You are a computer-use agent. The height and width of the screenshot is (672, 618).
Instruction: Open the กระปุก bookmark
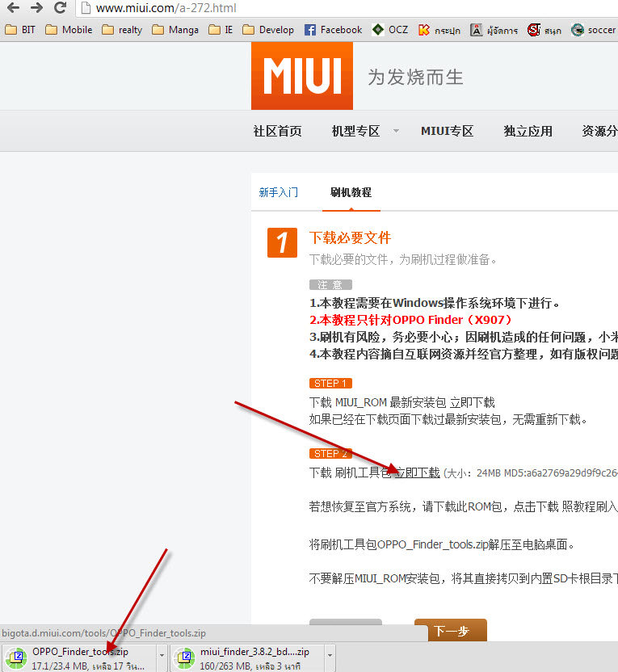tap(439, 30)
